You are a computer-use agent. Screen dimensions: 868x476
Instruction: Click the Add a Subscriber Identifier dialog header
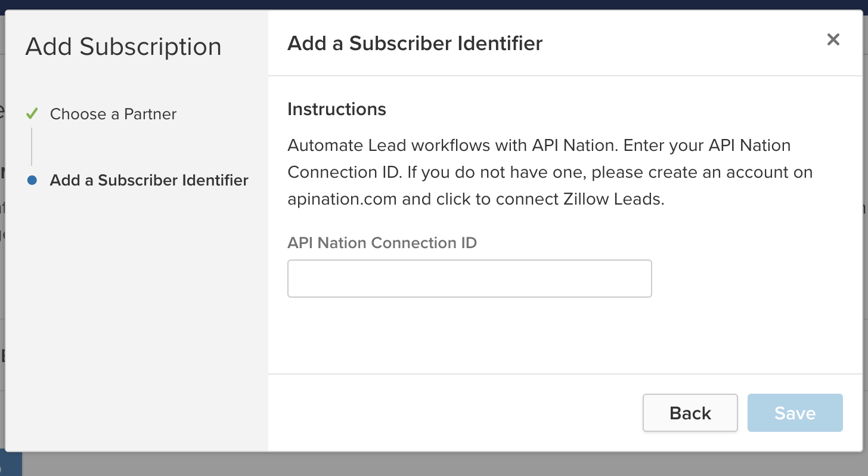click(415, 44)
